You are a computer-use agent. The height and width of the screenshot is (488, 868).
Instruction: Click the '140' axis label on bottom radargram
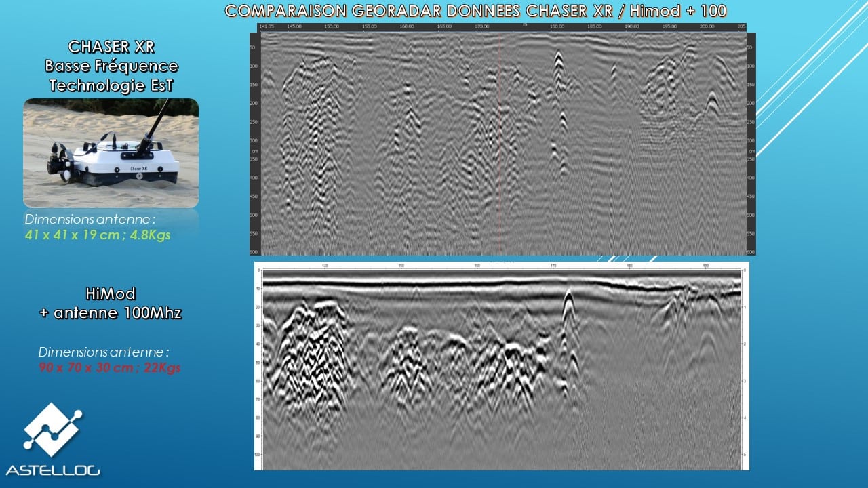point(325,265)
